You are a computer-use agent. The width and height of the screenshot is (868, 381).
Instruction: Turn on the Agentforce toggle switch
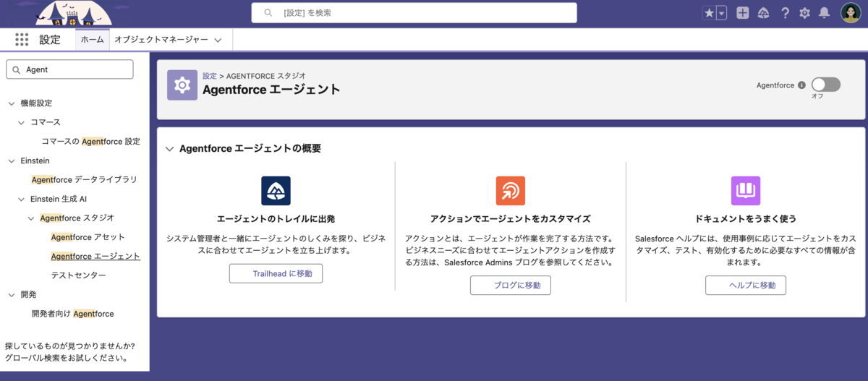(x=826, y=85)
